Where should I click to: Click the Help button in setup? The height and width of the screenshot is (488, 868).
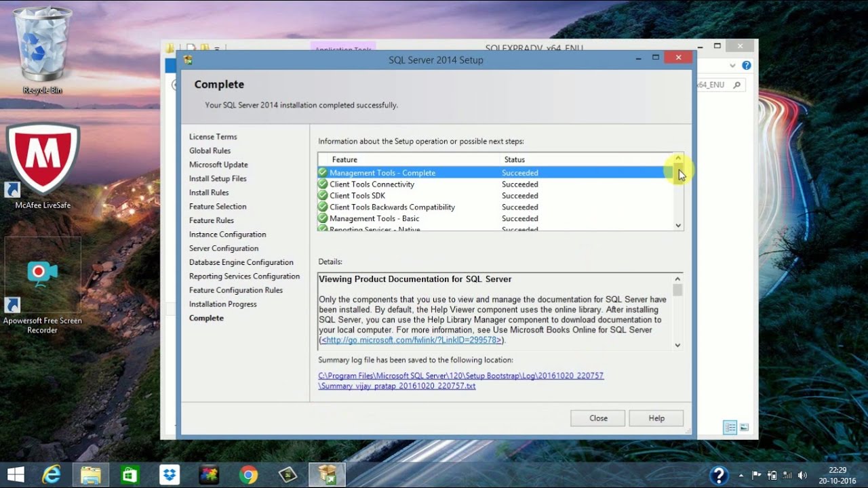(656, 418)
